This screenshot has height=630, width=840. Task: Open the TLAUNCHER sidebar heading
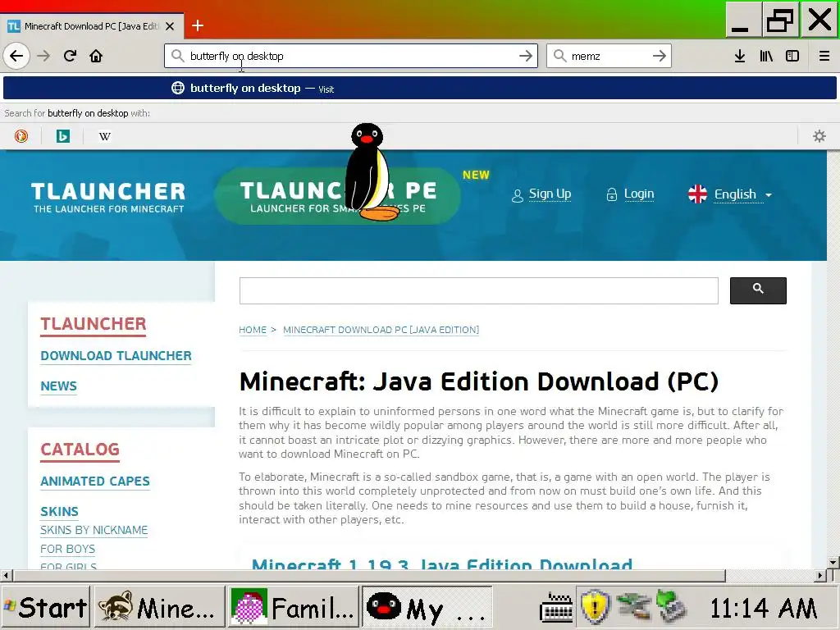(94, 324)
